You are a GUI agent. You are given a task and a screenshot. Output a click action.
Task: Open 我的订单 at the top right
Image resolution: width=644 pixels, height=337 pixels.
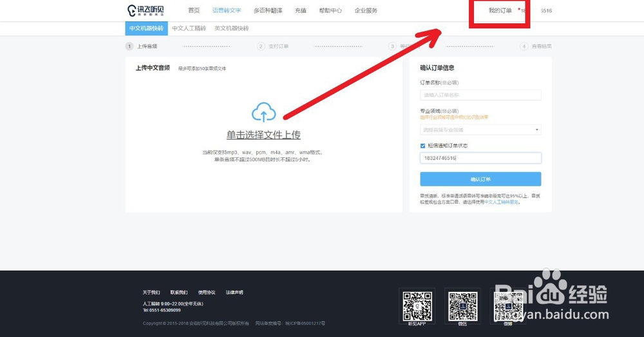coord(500,11)
